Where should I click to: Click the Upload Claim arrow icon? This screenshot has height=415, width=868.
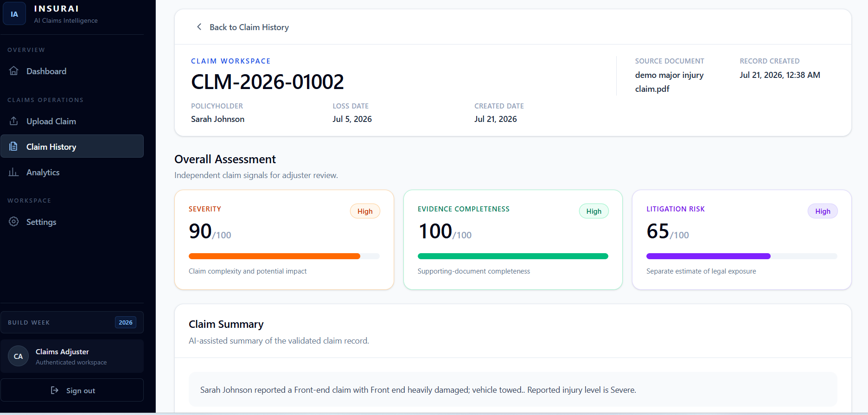click(x=14, y=121)
